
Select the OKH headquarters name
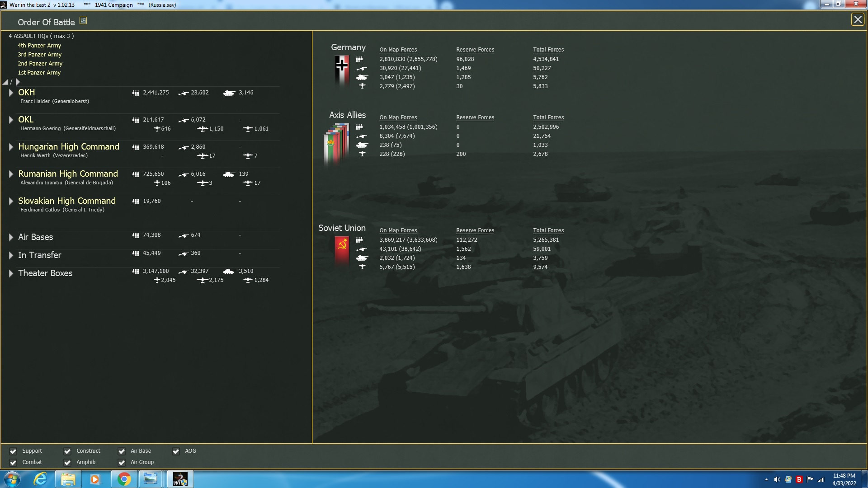(27, 93)
